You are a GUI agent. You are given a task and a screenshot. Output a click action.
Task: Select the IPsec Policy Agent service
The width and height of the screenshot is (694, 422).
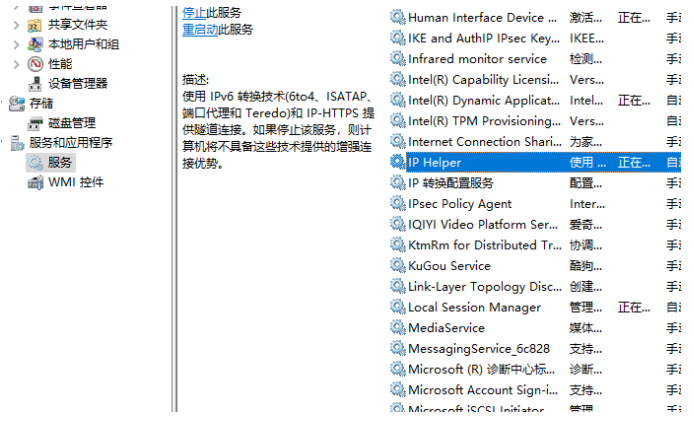point(459,204)
